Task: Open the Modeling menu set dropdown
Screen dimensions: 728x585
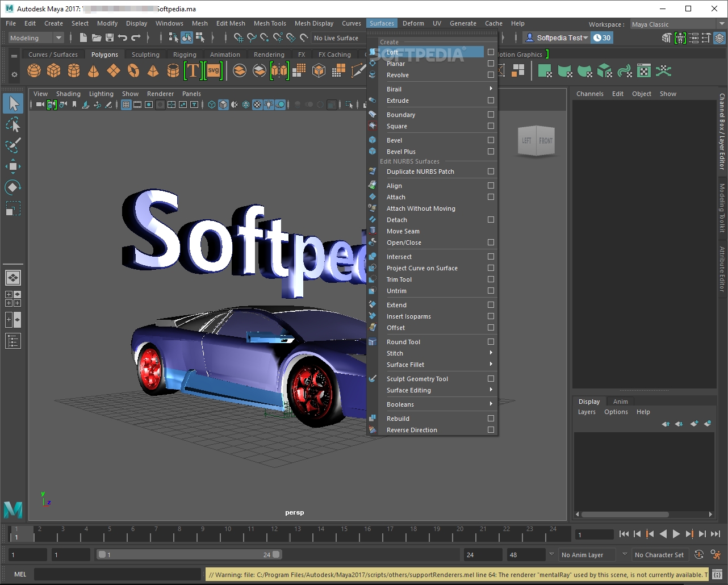Action: 36,38
